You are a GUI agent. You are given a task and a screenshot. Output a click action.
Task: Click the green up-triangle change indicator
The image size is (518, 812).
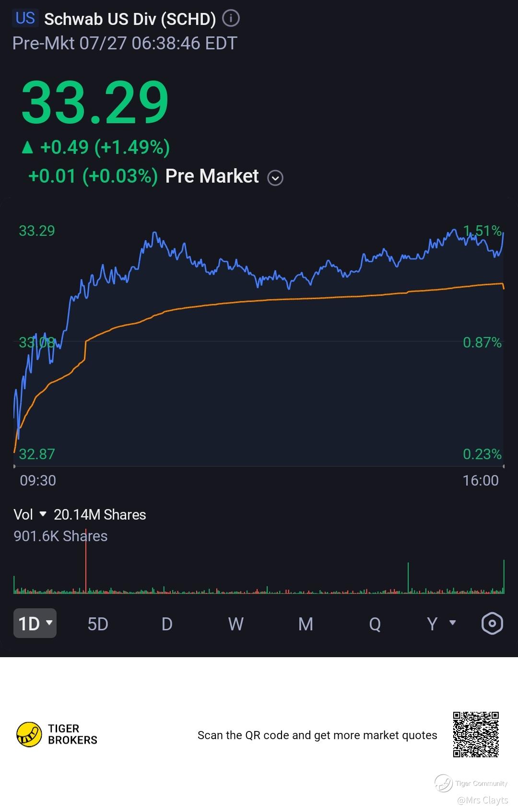point(27,147)
